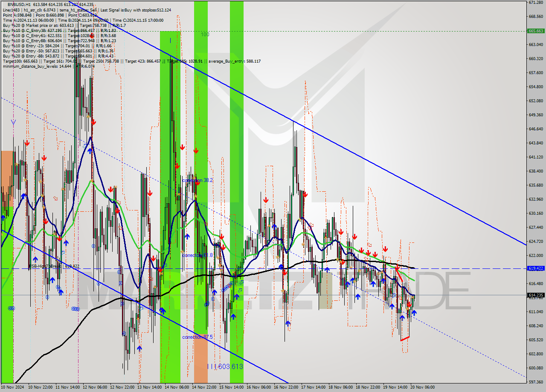Image resolution: width=546 pixels, height=392 pixels.
Task: Click the 'C_Entry38: 637.195' buy line
Action: pos(59,30)
